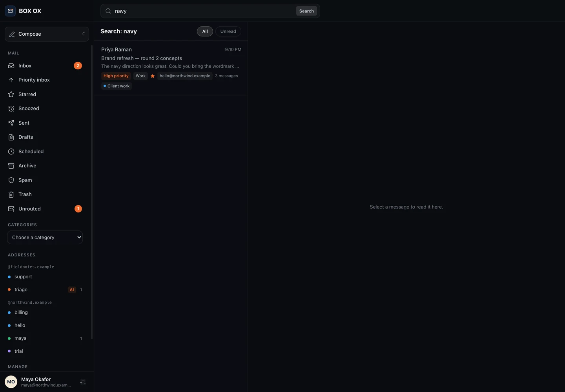
Task: Open the Sent folder
Action: [x=45, y=123]
